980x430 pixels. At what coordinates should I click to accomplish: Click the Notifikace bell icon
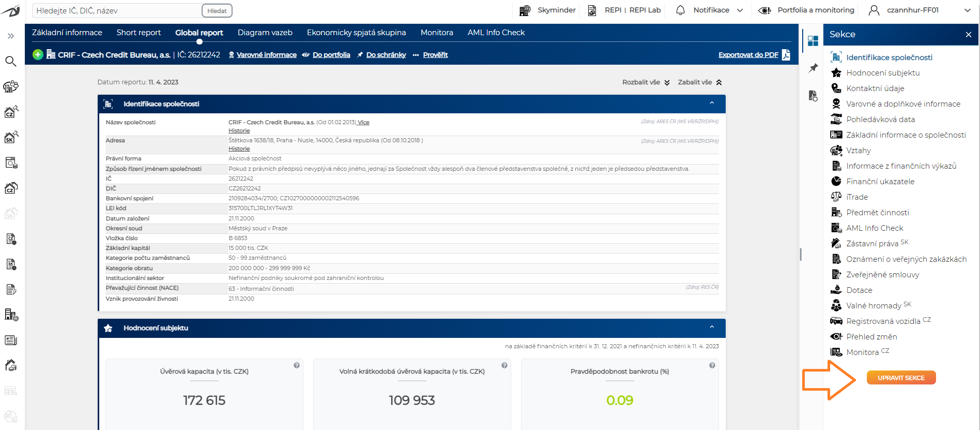[680, 10]
